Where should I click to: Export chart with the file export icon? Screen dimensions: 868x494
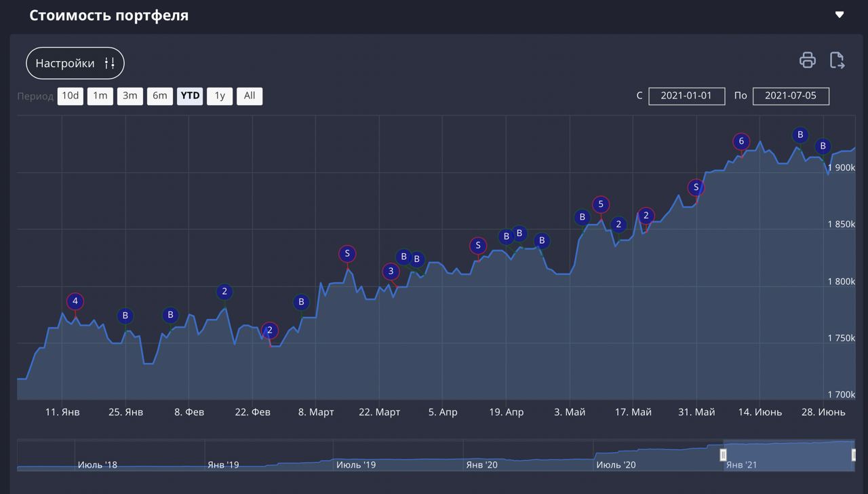(837, 60)
